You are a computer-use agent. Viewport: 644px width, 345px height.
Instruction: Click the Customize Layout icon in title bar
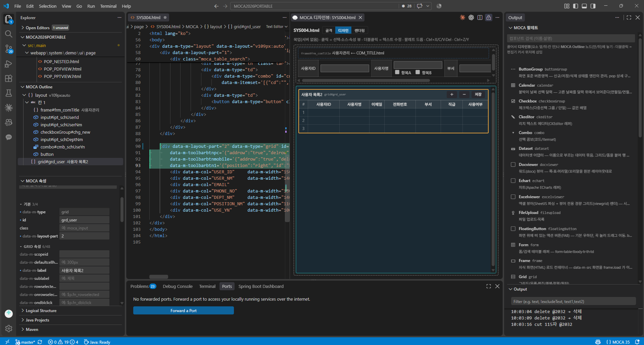pos(567,6)
